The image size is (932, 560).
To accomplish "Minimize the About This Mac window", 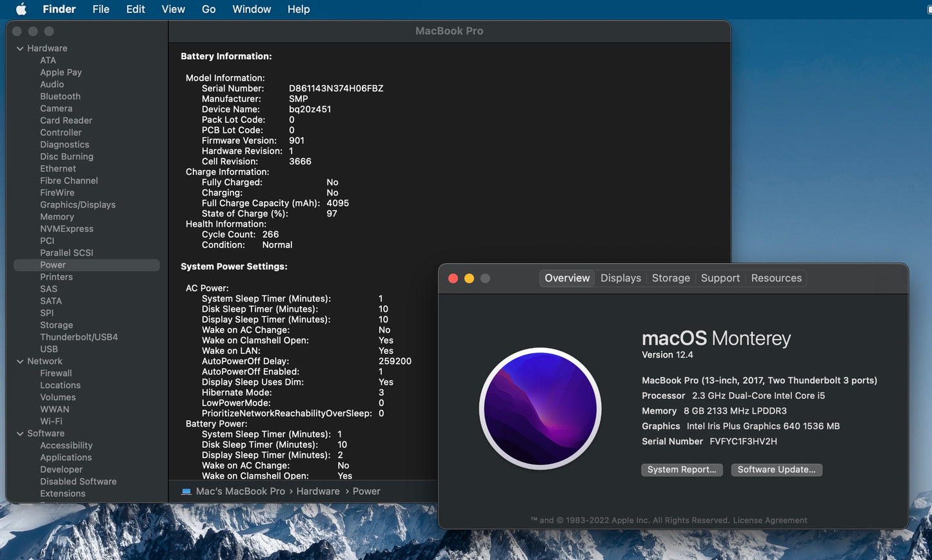I will click(x=469, y=278).
